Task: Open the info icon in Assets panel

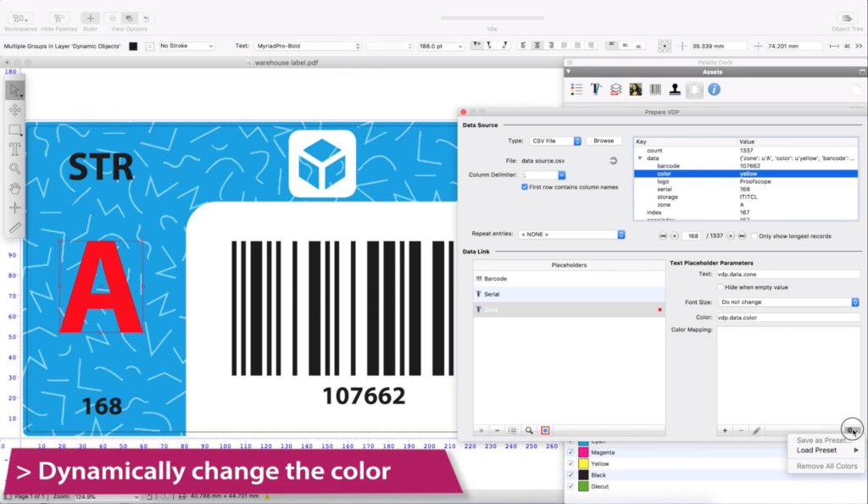Action: 714,89
